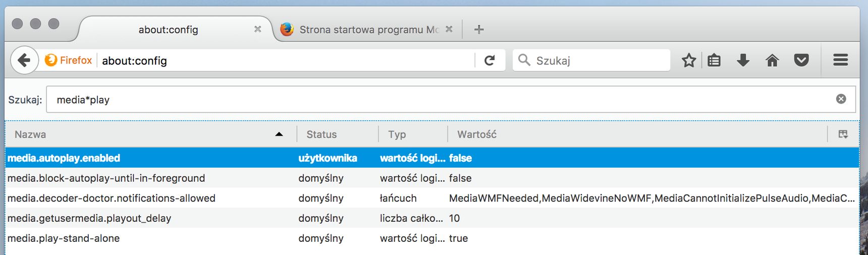Save page to Pocket icon
The width and height of the screenshot is (868, 255).
pyautogui.click(x=801, y=61)
